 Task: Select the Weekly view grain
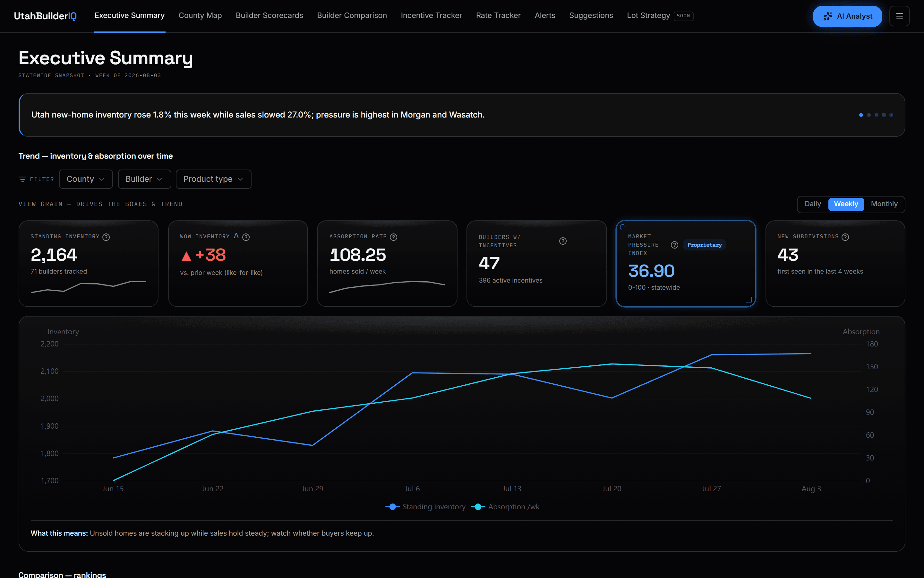[x=846, y=204]
